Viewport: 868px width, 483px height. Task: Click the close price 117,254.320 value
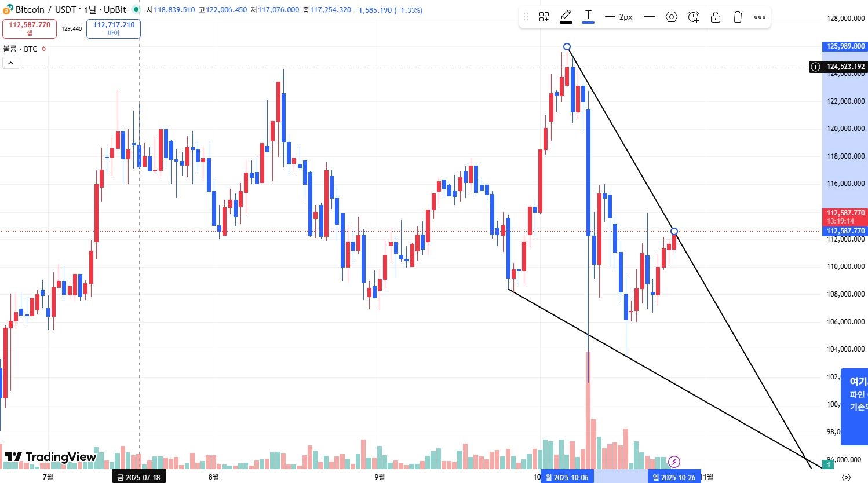[x=330, y=10]
